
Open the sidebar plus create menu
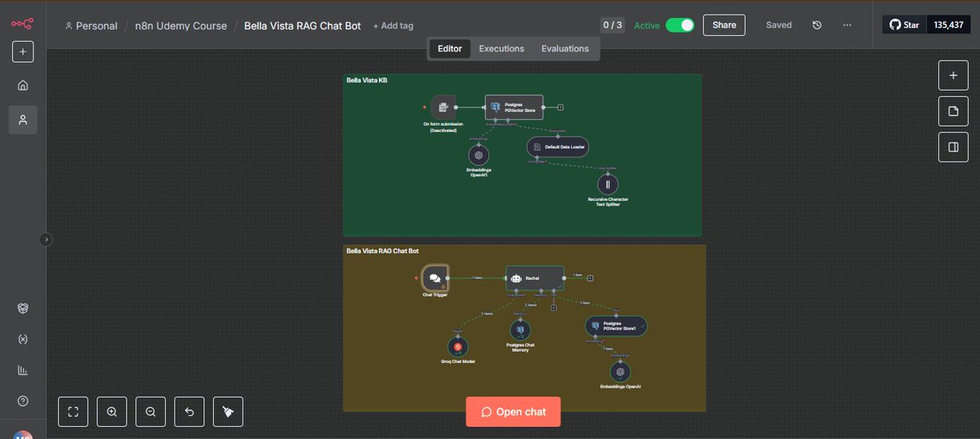(x=23, y=51)
